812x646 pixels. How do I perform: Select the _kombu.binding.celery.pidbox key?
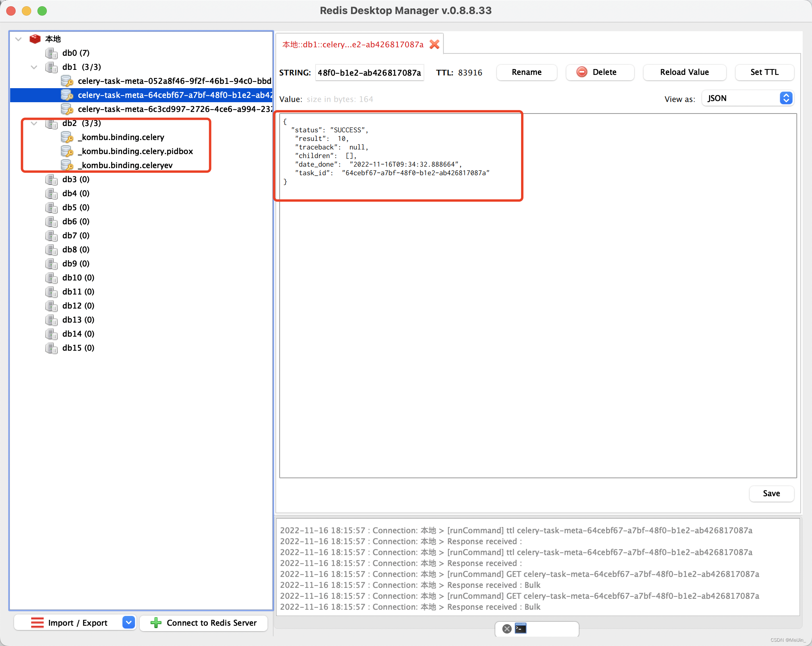coord(135,151)
